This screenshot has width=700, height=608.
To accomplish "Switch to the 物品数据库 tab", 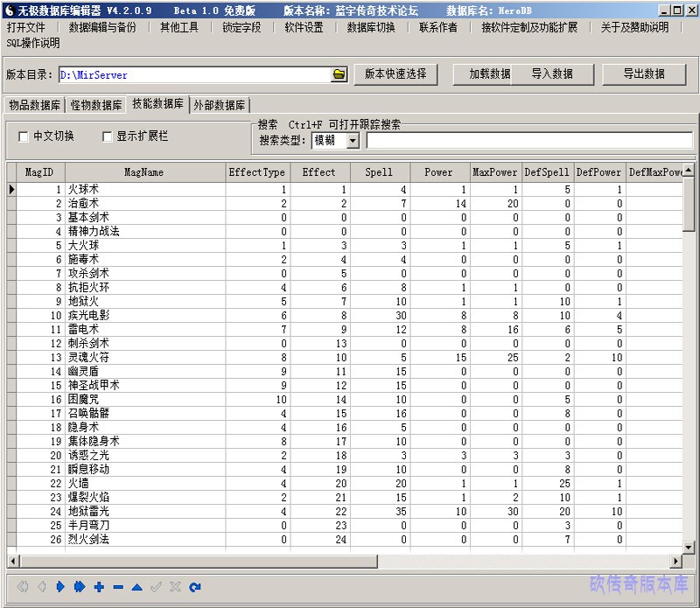I will 34,106.
